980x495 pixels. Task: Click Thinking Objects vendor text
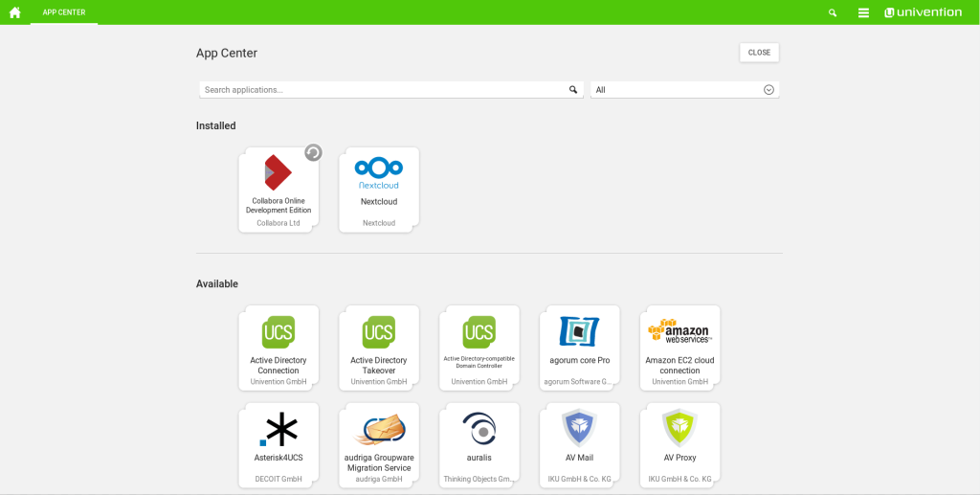pyautogui.click(x=479, y=480)
